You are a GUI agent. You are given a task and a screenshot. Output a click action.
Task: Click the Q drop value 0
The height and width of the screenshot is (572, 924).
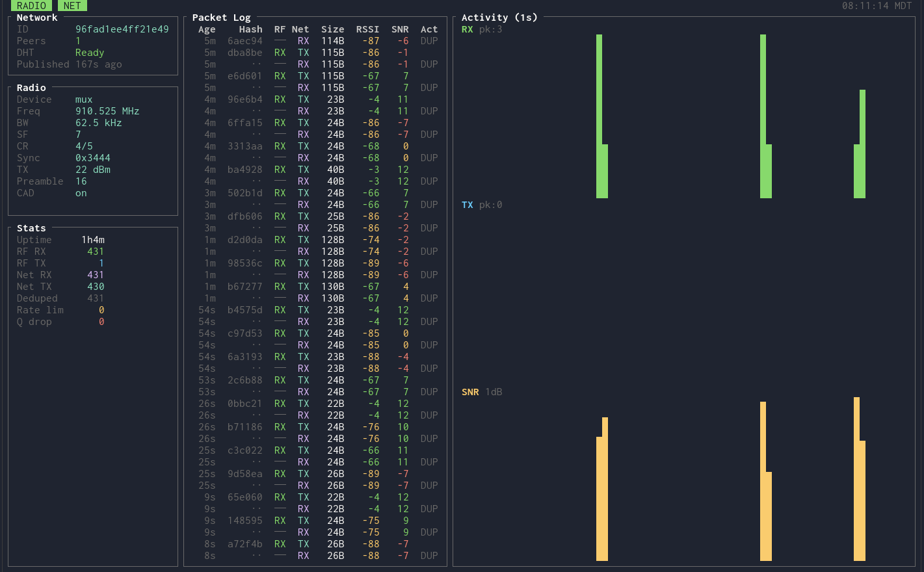[101, 322]
